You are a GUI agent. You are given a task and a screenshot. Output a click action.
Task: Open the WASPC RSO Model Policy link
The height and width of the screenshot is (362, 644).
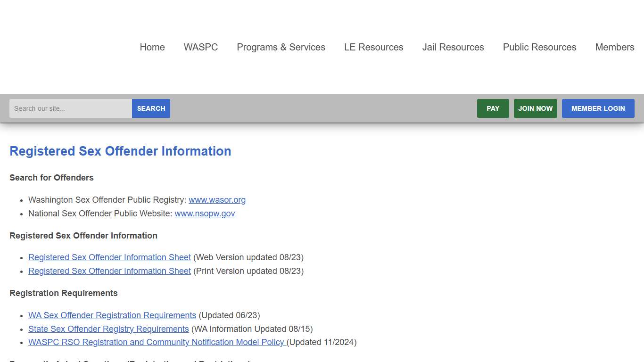coord(156,342)
